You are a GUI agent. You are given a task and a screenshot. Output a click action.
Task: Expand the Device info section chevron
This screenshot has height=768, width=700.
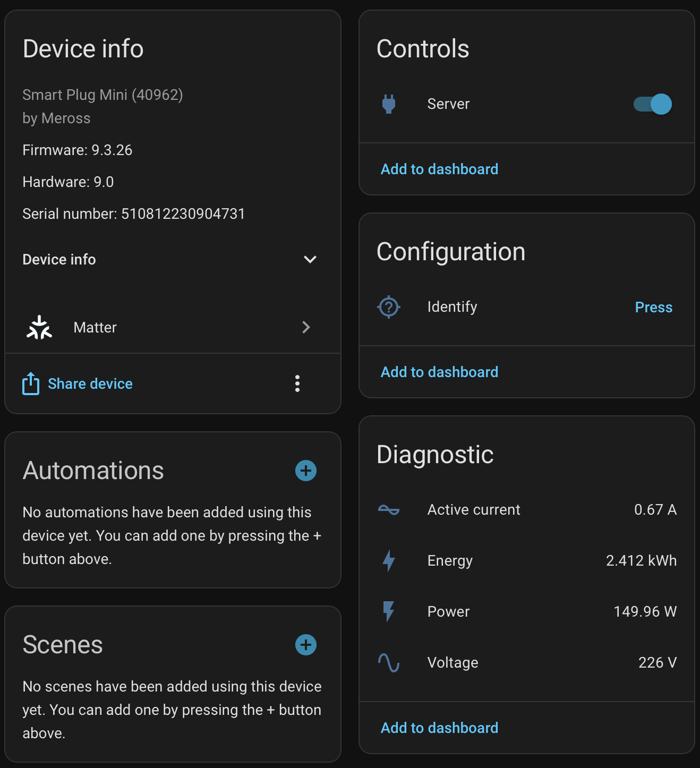pyautogui.click(x=310, y=259)
